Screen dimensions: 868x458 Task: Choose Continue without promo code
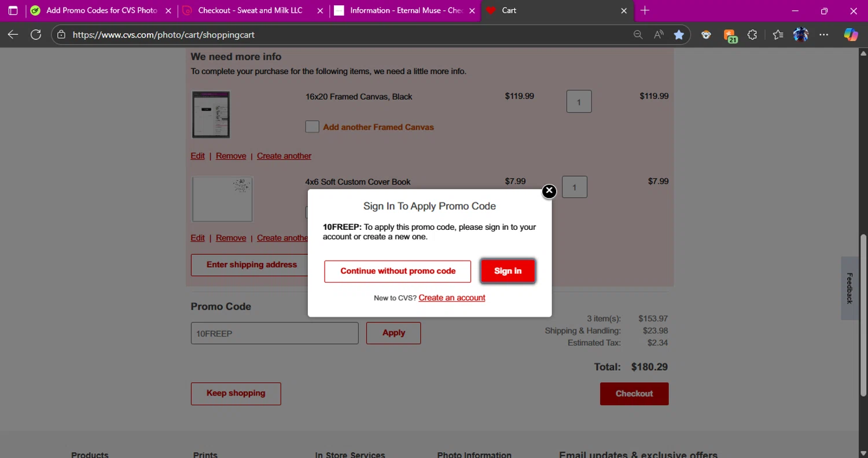[398, 271]
